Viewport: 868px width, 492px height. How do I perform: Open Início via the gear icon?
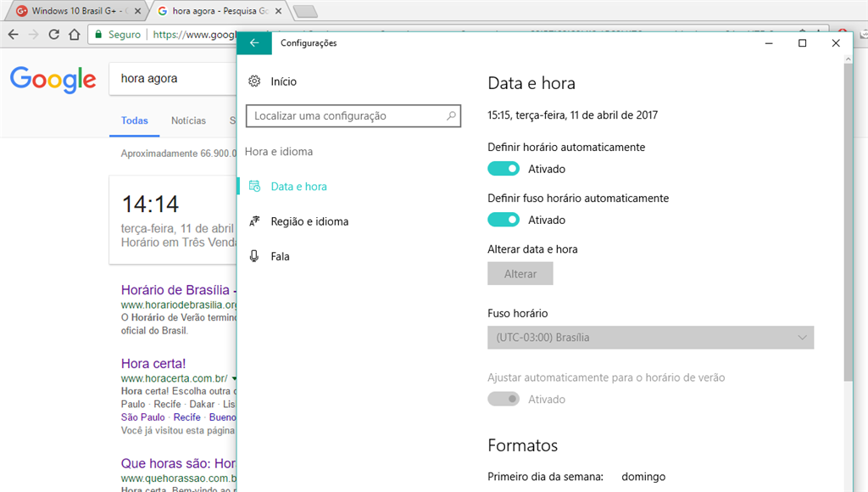click(x=254, y=81)
